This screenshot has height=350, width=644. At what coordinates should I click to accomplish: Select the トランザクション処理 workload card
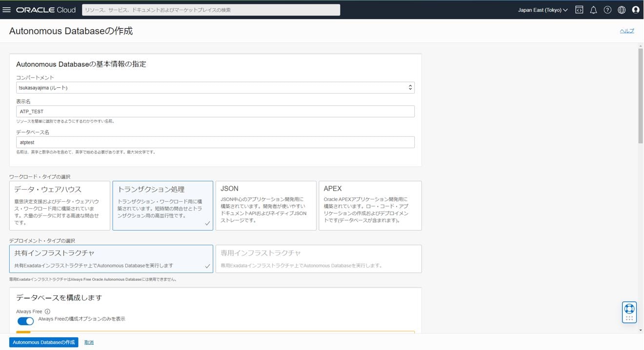(x=162, y=205)
